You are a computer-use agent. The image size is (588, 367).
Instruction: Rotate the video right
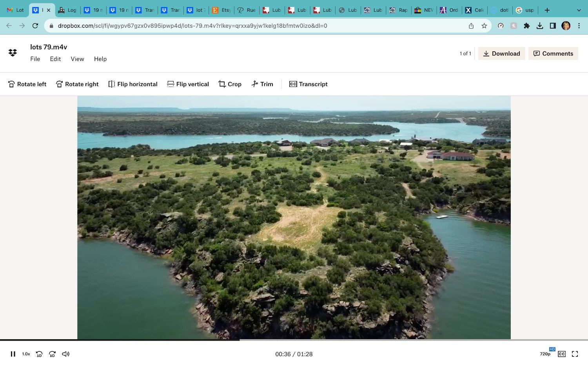point(77,84)
